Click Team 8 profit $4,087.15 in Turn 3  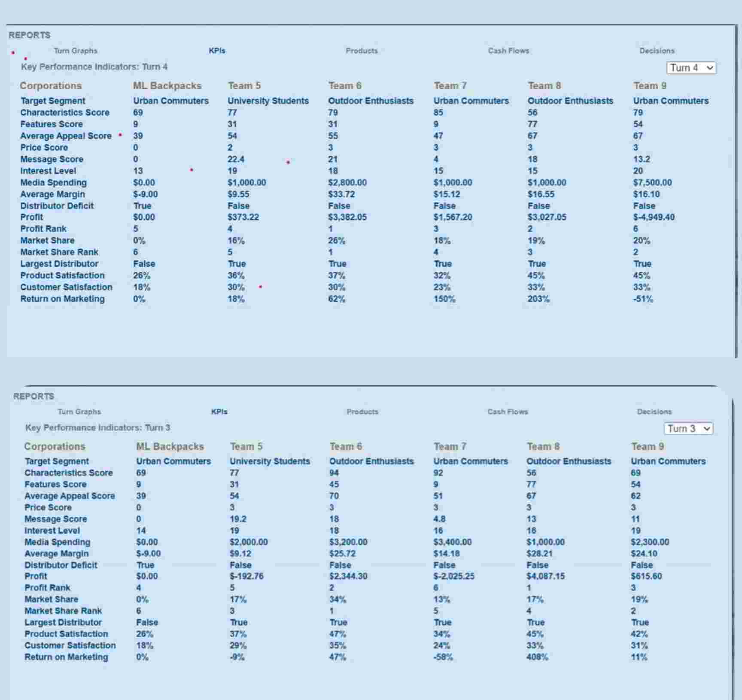click(545, 576)
